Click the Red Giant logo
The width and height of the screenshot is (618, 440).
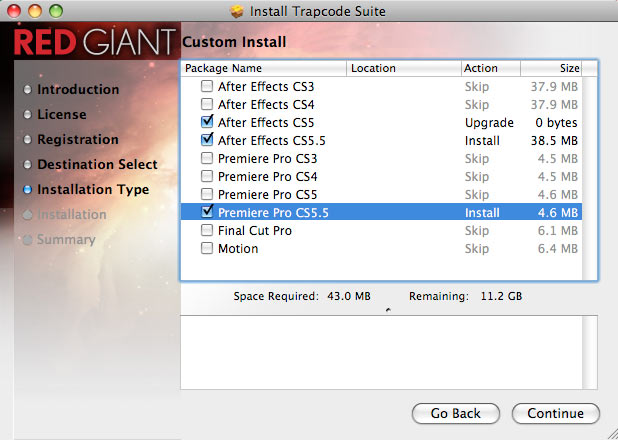click(x=95, y=41)
